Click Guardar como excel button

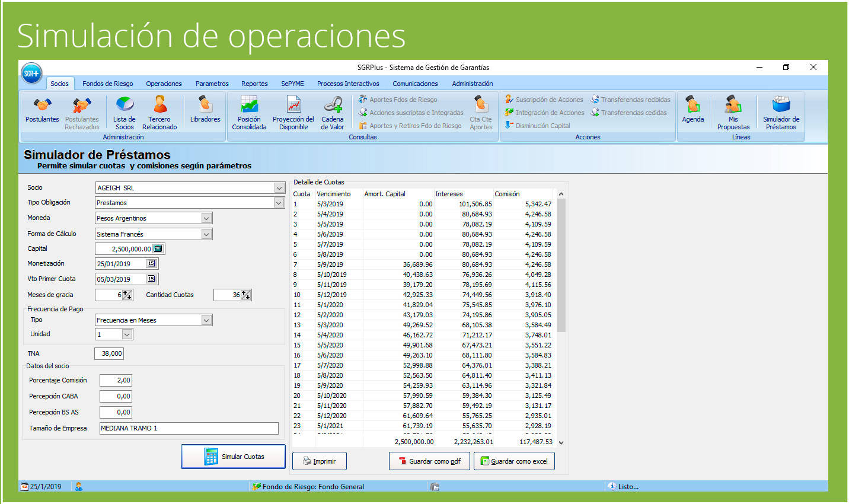pyautogui.click(x=514, y=461)
